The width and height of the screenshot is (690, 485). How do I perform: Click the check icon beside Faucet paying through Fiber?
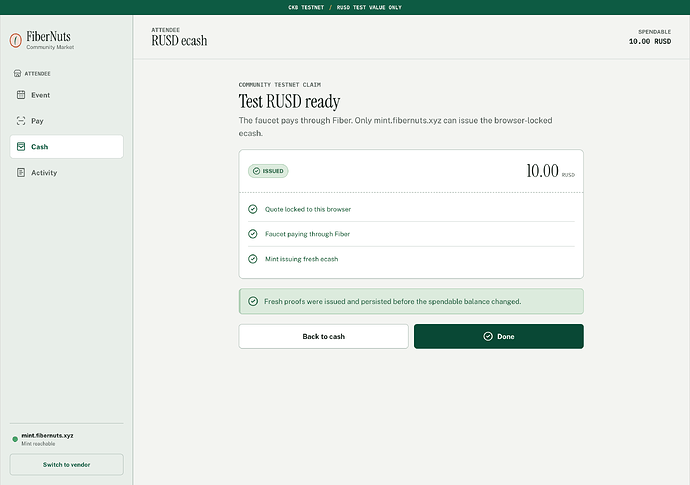pyautogui.click(x=253, y=234)
